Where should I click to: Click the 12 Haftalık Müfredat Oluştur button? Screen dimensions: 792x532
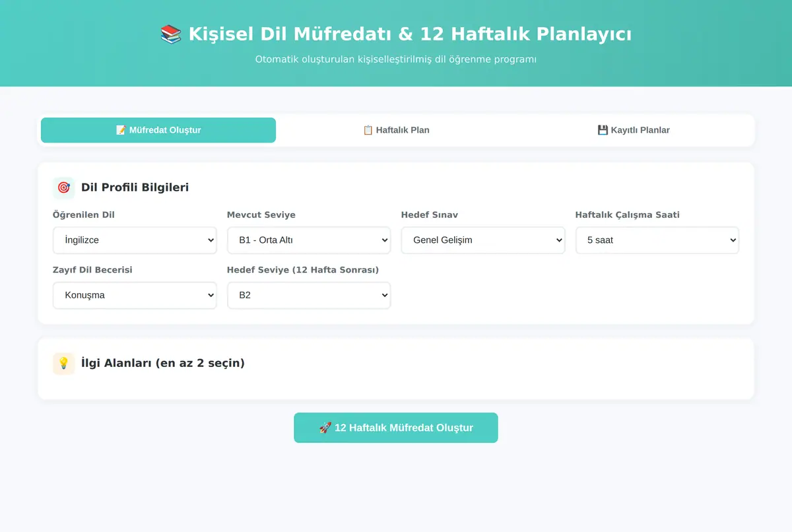396,428
